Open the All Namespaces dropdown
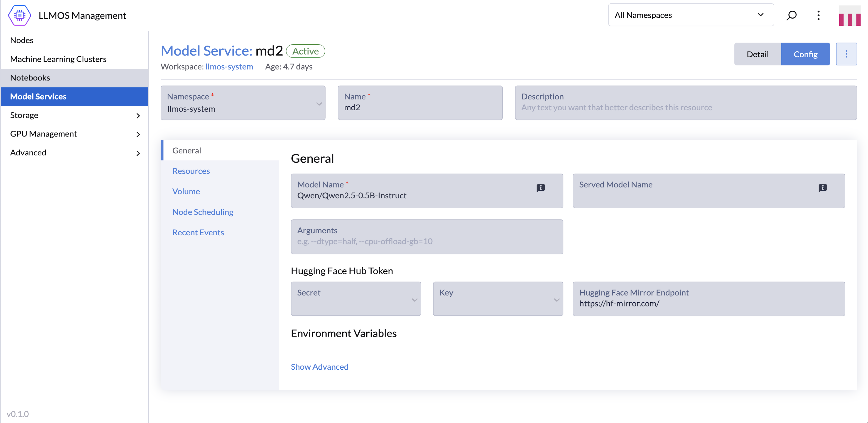 point(691,15)
